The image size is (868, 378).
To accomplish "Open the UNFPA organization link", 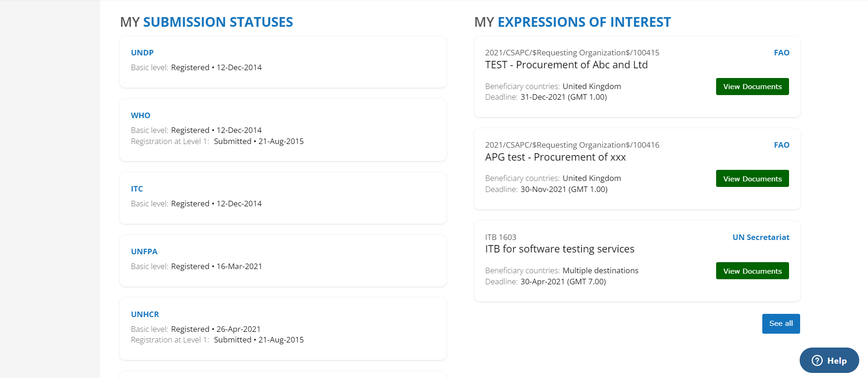I will tap(144, 252).
